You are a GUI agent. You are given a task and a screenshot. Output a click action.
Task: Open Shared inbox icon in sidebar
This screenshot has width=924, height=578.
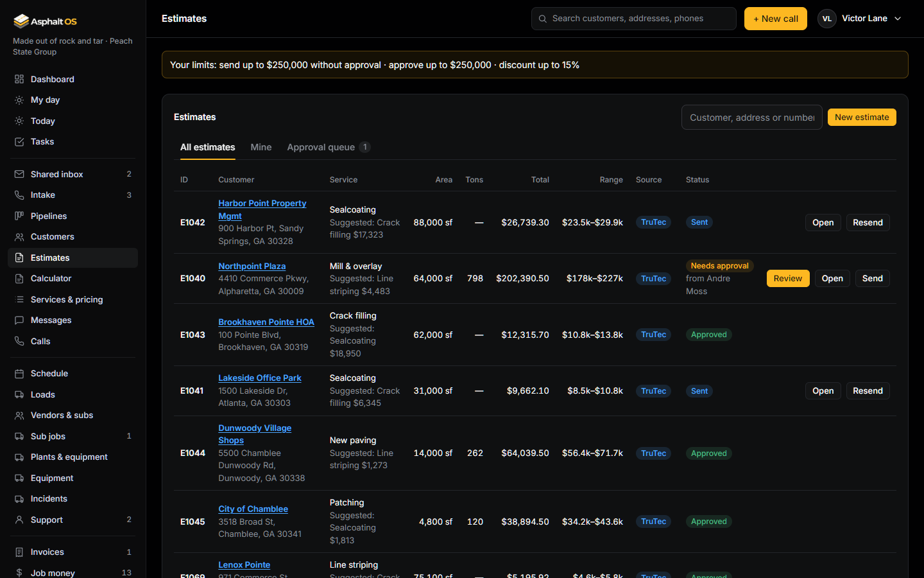click(x=19, y=174)
